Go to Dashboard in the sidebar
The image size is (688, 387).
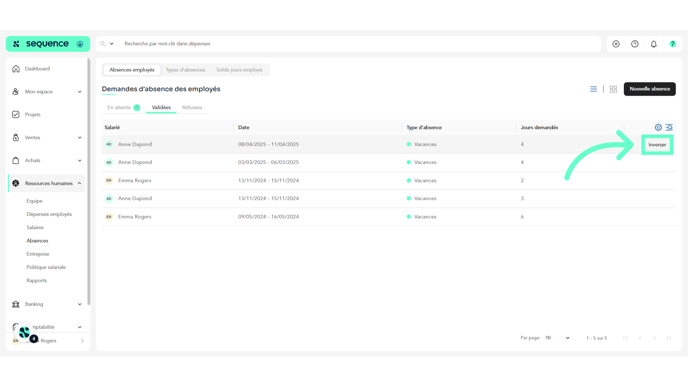point(37,69)
